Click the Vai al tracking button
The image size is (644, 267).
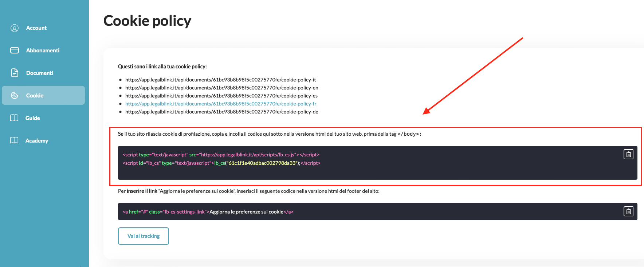coord(144,236)
